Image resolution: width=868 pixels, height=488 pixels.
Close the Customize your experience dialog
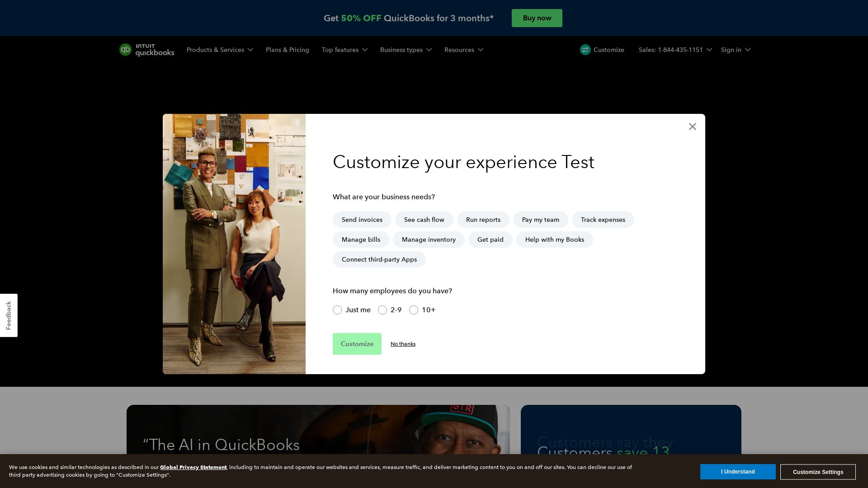click(693, 127)
